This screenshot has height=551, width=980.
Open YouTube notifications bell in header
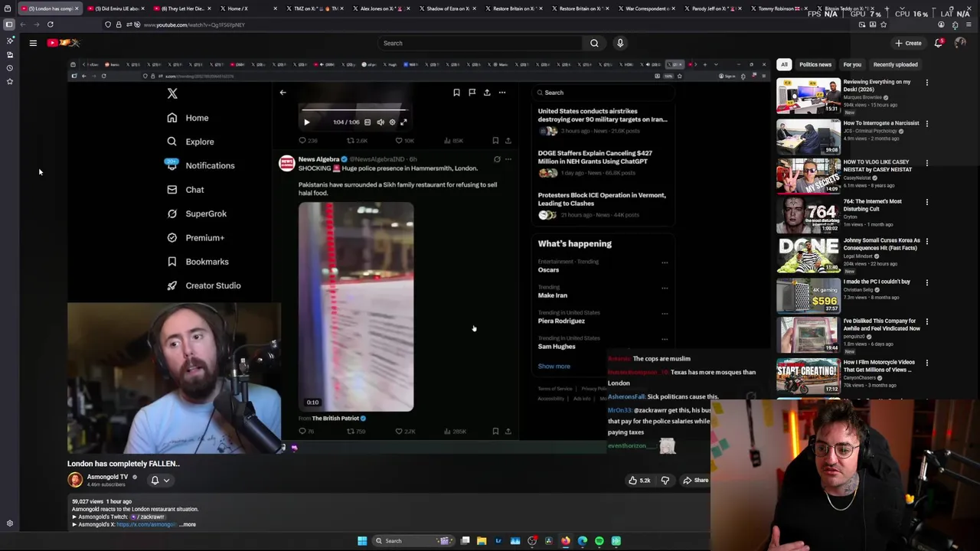click(939, 43)
